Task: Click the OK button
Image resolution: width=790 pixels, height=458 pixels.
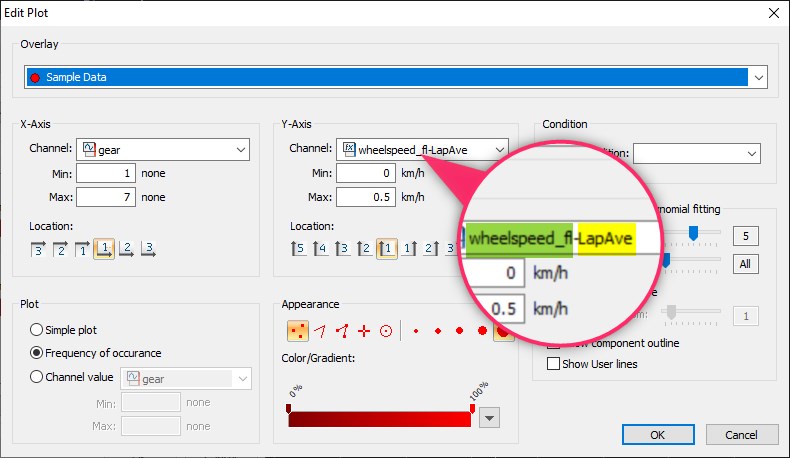Action: [x=657, y=435]
